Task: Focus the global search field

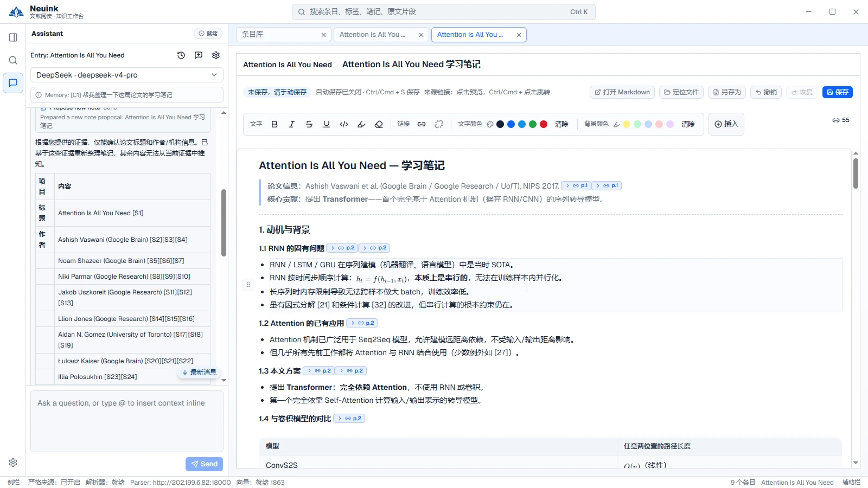Action: click(444, 12)
